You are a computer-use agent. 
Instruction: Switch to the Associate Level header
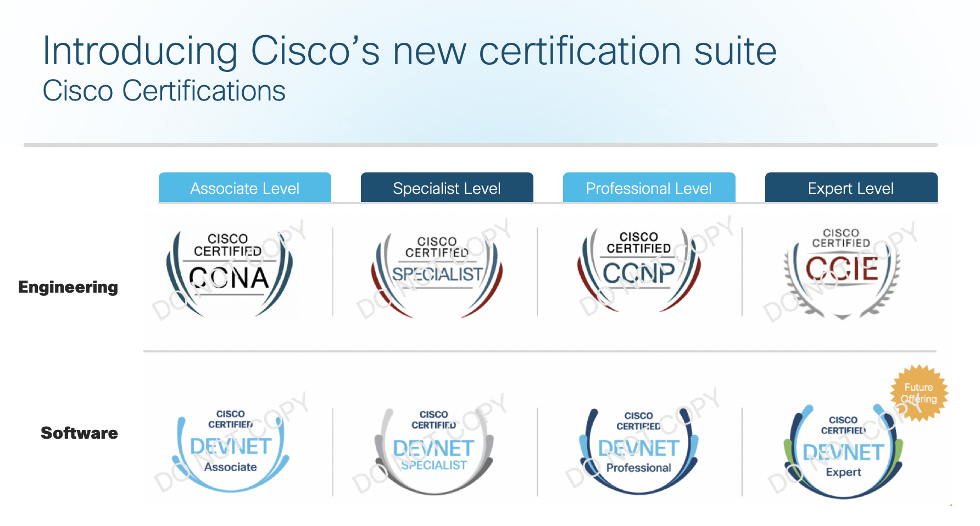[245, 188]
